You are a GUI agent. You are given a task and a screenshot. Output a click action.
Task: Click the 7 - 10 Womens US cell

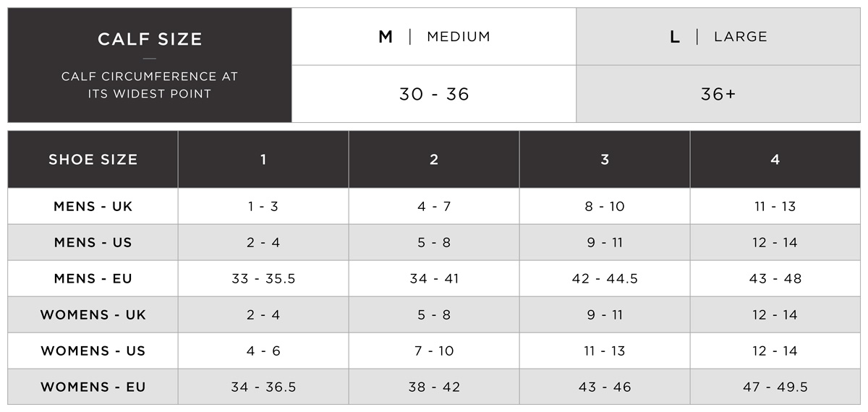pos(434,351)
